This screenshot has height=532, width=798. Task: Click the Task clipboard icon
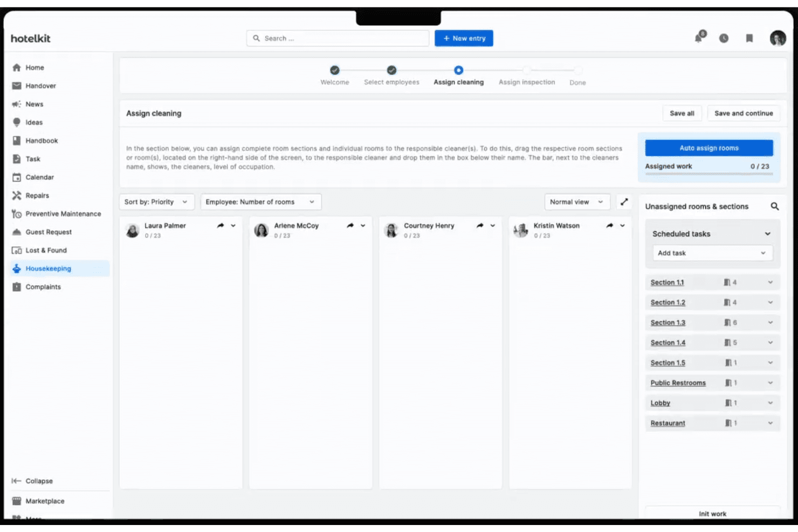[x=17, y=159]
